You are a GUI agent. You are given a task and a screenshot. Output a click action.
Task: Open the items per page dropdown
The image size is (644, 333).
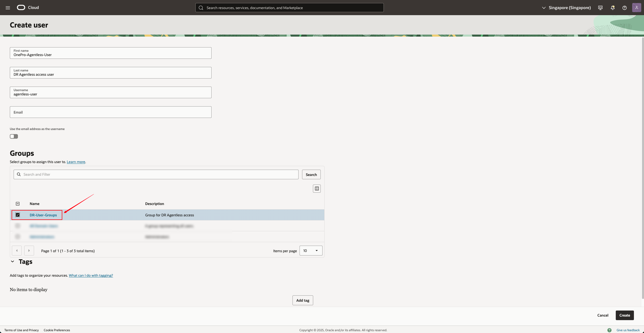(311, 251)
